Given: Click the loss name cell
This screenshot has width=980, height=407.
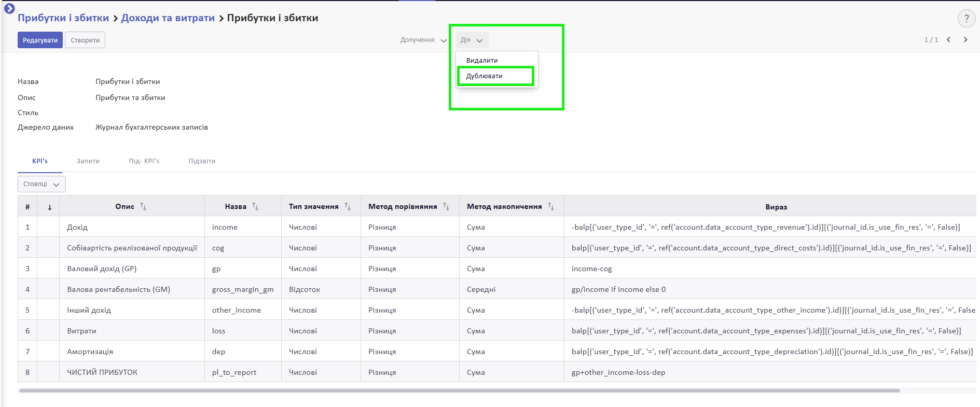Looking at the screenshot, I should tap(243, 331).
